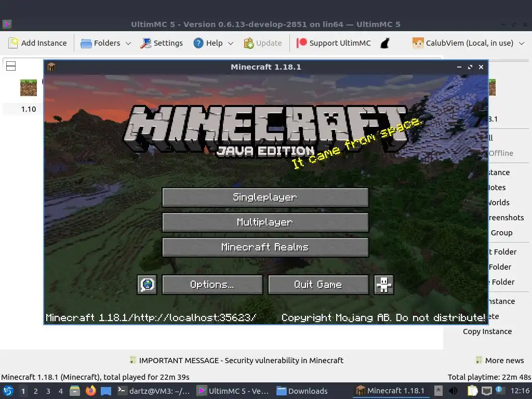
Task: Click the Singleplayer button
Action: pos(265,197)
